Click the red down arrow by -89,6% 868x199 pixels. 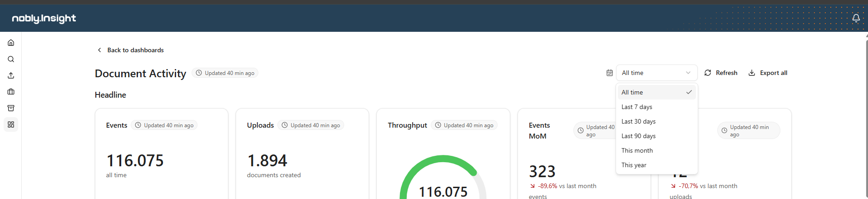click(x=533, y=186)
